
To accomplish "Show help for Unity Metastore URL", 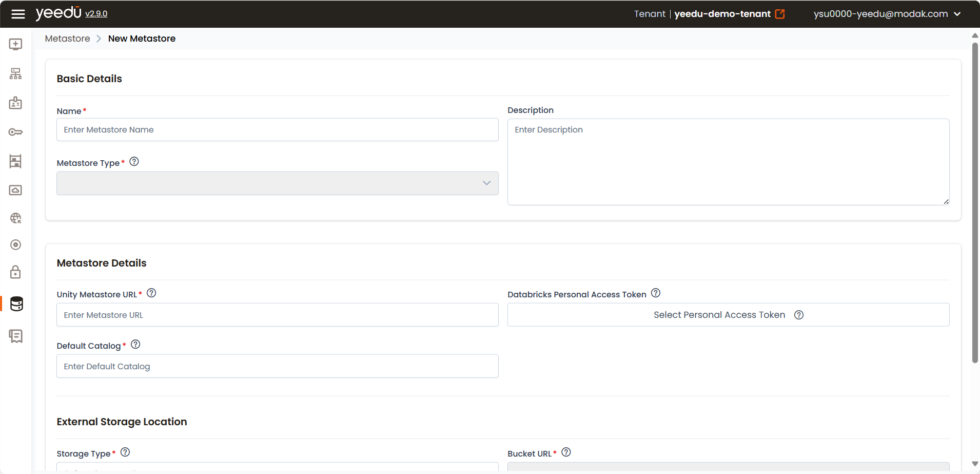I will pos(151,293).
